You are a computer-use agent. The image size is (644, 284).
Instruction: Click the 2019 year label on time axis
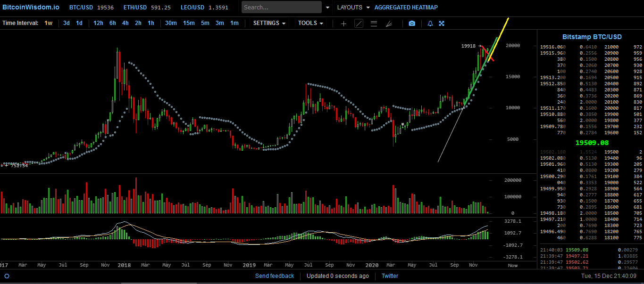coord(249,265)
